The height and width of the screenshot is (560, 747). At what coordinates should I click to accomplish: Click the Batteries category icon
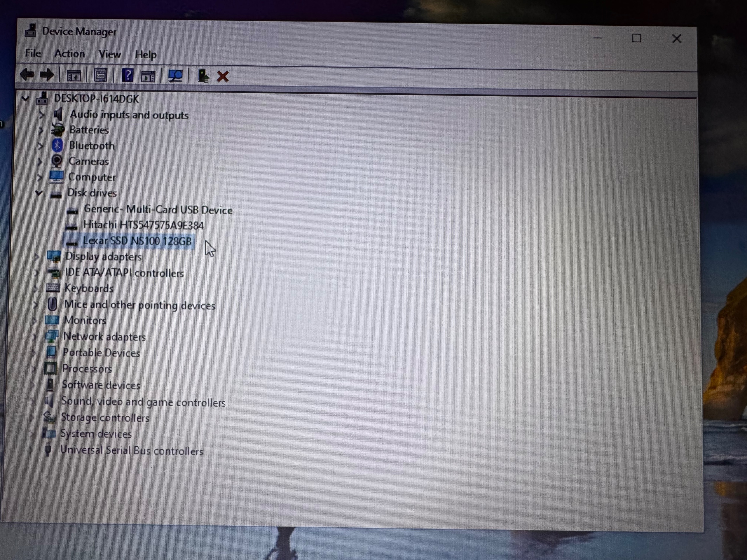click(x=57, y=129)
